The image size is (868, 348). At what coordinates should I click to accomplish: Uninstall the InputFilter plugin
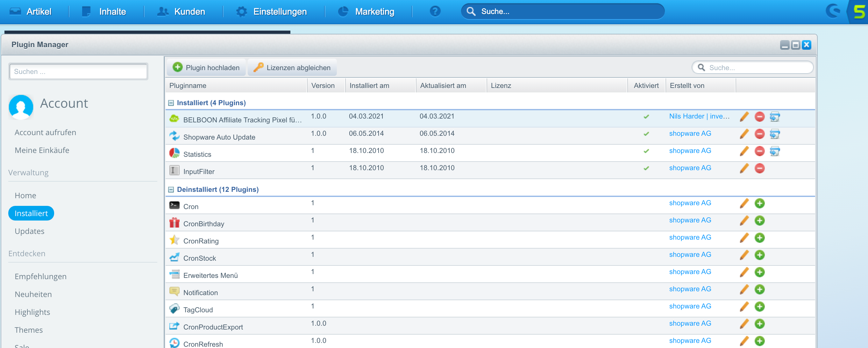[x=759, y=168]
